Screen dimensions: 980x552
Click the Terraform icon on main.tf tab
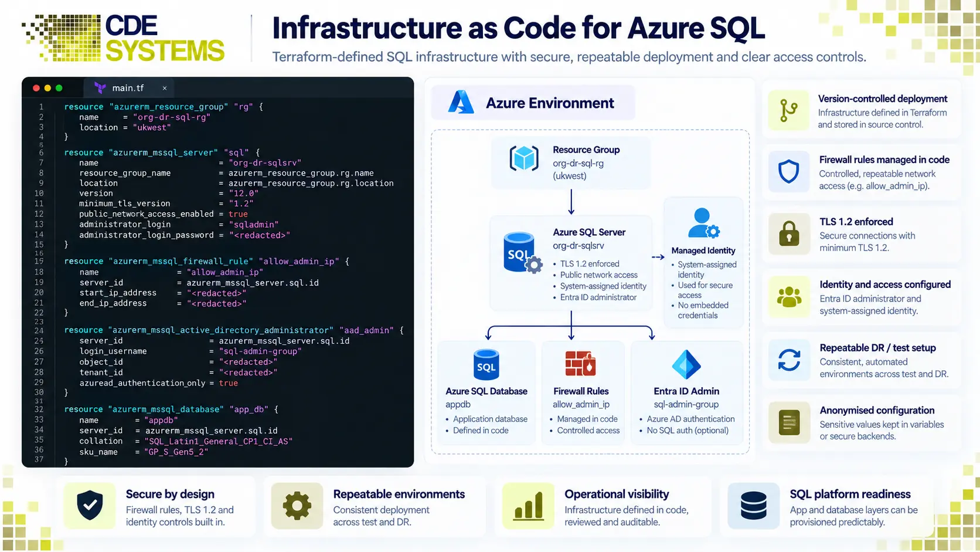(x=100, y=88)
